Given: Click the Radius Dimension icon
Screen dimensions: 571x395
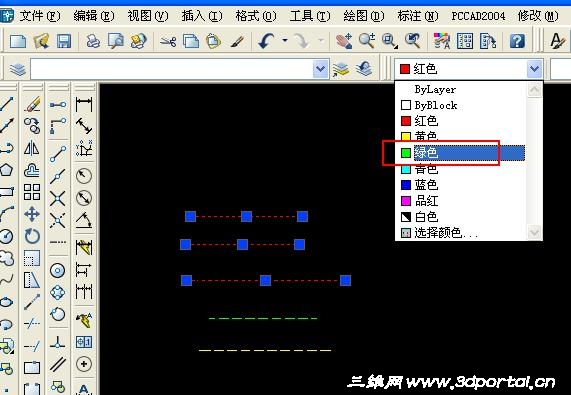Looking at the screenshot, I should tap(84, 176).
